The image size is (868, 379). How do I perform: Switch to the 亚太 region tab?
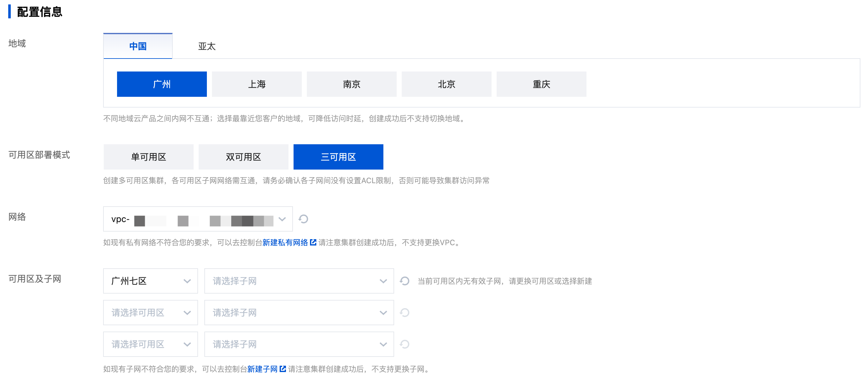click(207, 46)
